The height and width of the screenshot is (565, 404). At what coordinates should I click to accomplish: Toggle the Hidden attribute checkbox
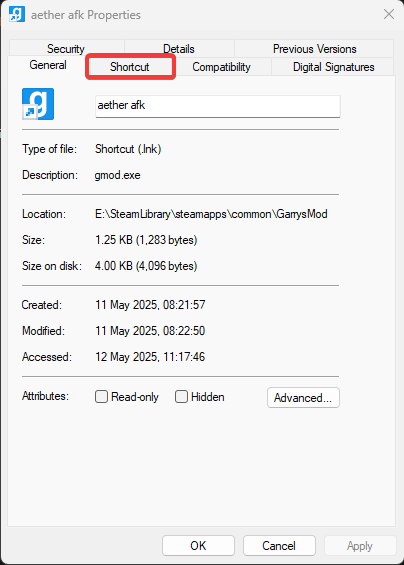[181, 397]
